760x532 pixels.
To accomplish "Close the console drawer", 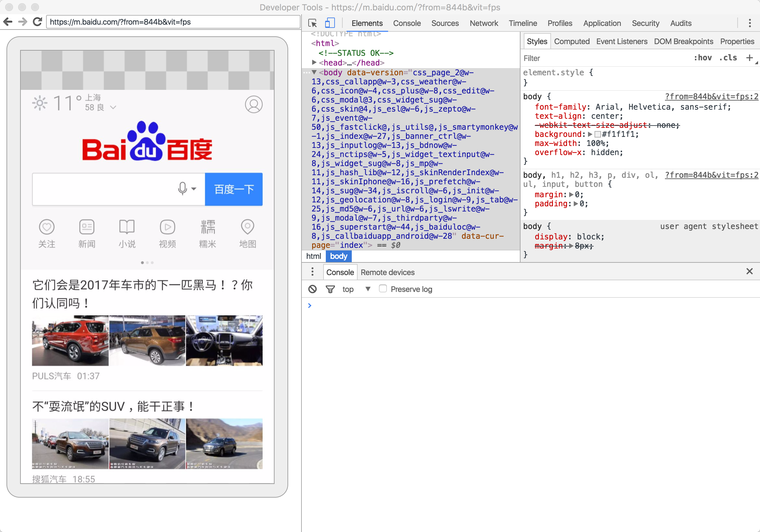I will (x=749, y=272).
